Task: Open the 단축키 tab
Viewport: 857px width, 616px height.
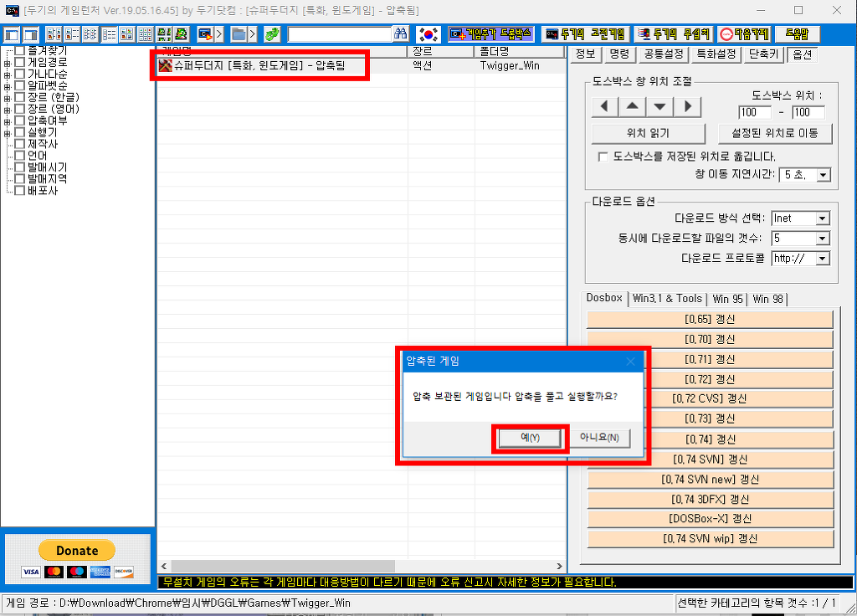Action: click(764, 54)
